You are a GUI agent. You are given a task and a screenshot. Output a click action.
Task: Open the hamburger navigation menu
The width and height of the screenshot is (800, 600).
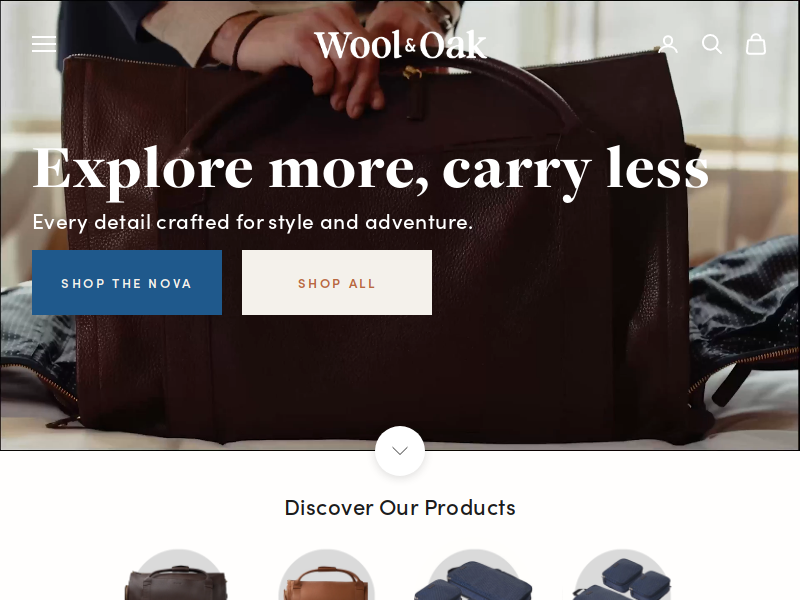[x=44, y=44]
